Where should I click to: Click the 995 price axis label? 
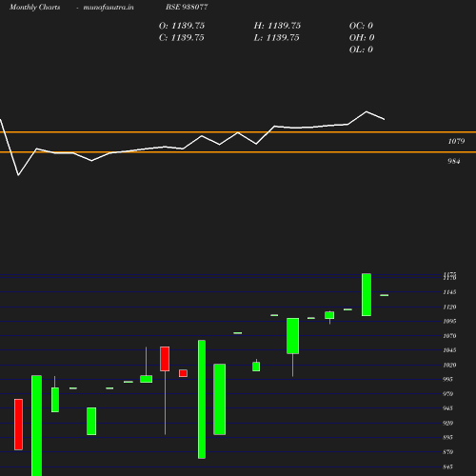[x=447, y=379]
